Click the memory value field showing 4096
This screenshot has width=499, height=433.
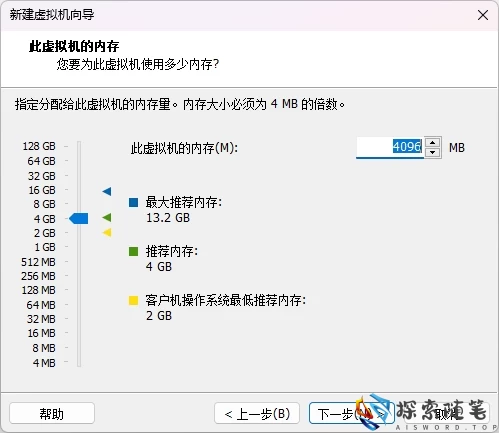point(390,147)
